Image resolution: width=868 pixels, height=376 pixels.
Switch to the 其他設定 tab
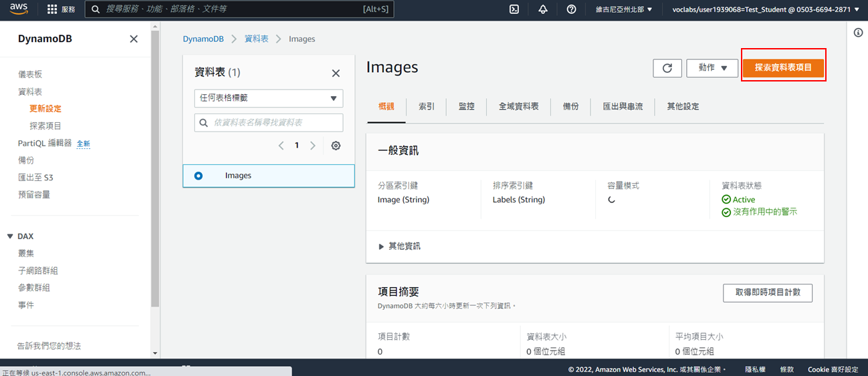point(683,106)
